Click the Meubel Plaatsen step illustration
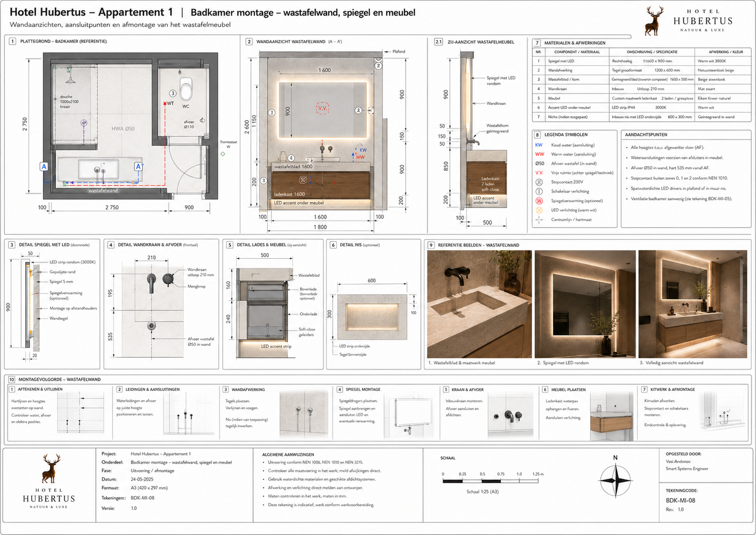This screenshot has height=535, width=756. pyautogui.click(x=611, y=417)
